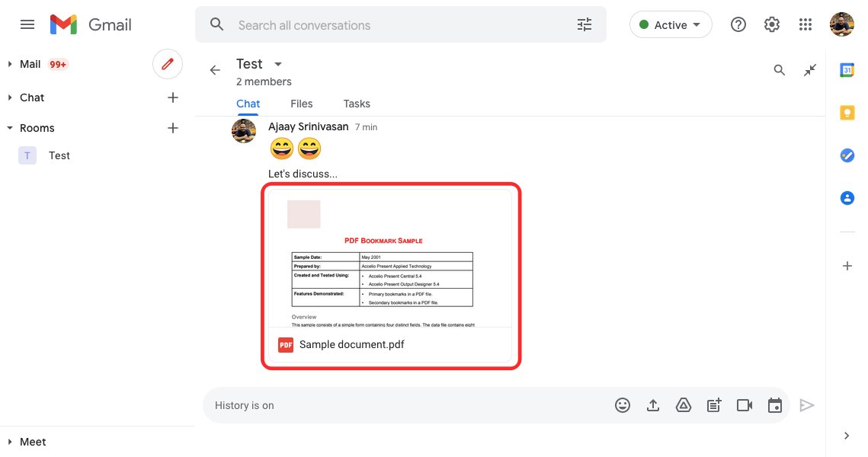Open Google Calendar in the side panel

click(847, 70)
